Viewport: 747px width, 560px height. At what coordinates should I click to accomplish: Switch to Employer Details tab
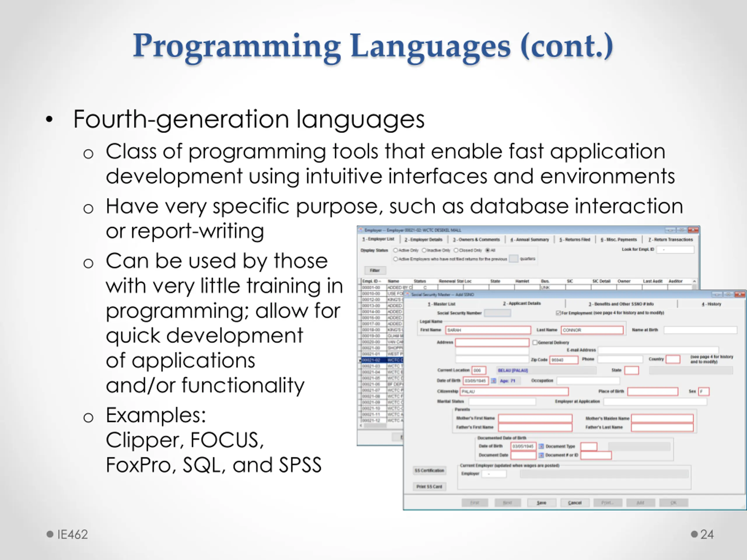[x=423, y=239]
